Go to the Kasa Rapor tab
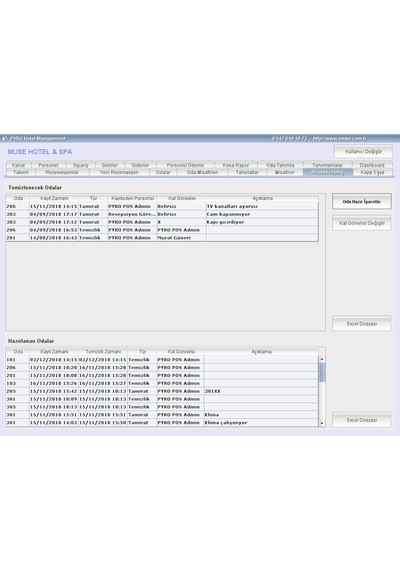 pos(236,165)
